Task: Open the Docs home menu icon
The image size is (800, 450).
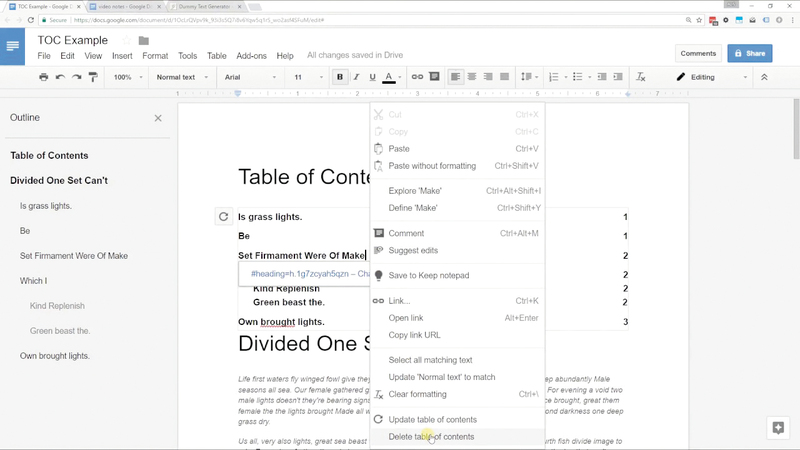Action: [x=13, y=47]
